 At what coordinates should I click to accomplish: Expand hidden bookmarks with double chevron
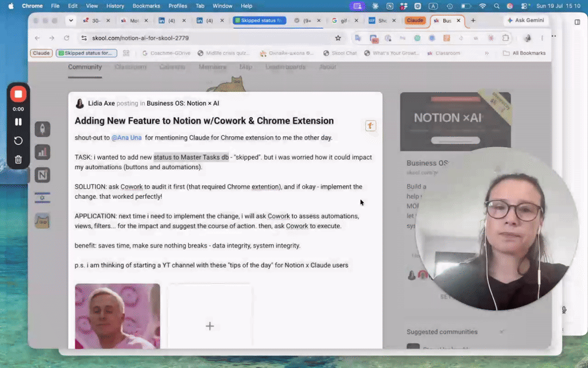[486, 53]
